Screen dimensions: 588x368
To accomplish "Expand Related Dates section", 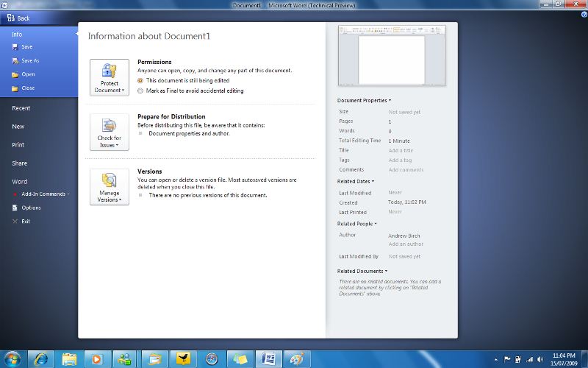I will [x=356, y=181].
